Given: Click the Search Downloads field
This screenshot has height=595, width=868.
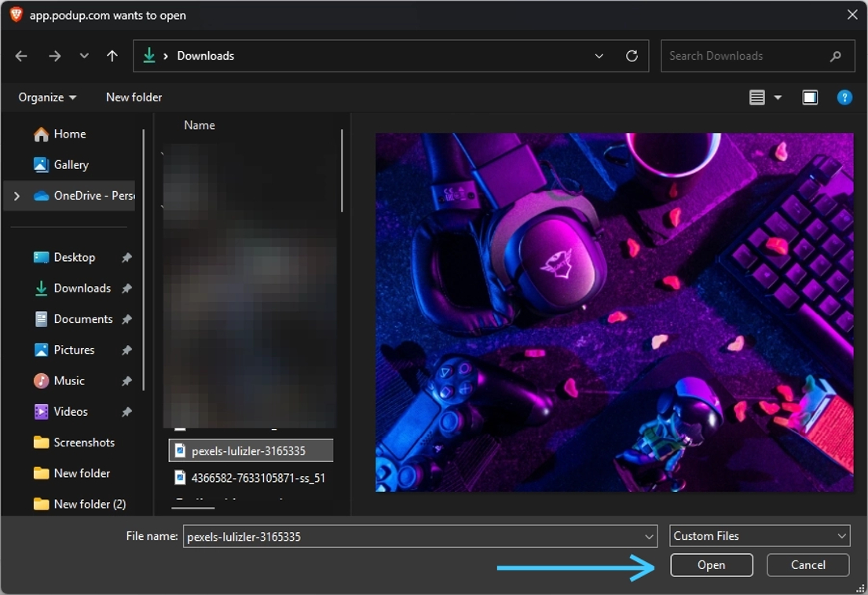Looking at the screenshot, I should tap(746, 56).
